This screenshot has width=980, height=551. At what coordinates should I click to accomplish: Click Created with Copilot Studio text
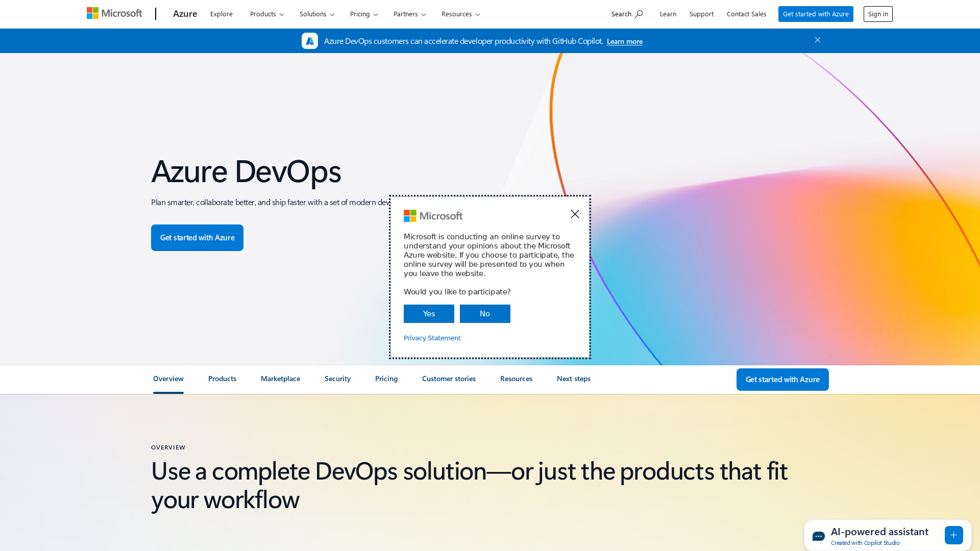point(865,543)
